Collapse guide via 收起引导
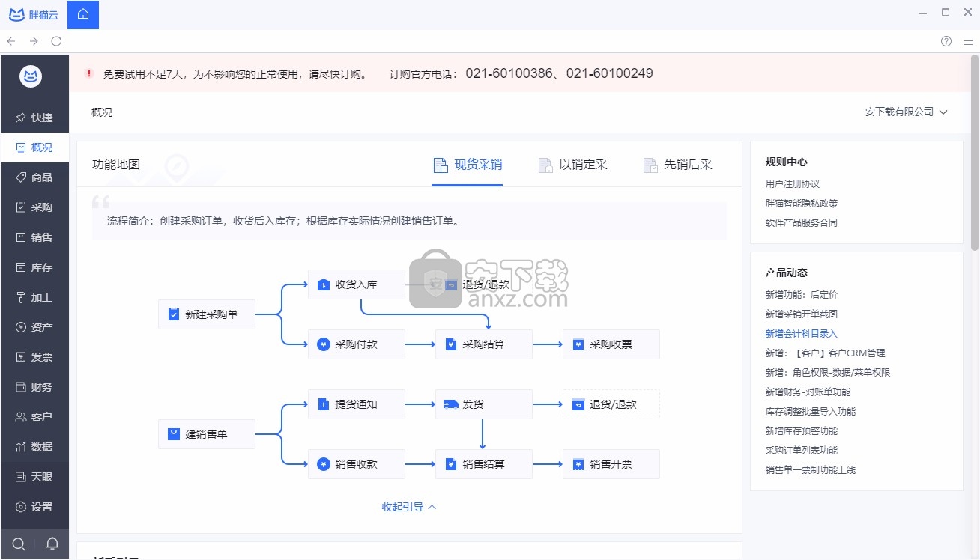Viewport: 980px width, 560px height. (x=409, y=507)
